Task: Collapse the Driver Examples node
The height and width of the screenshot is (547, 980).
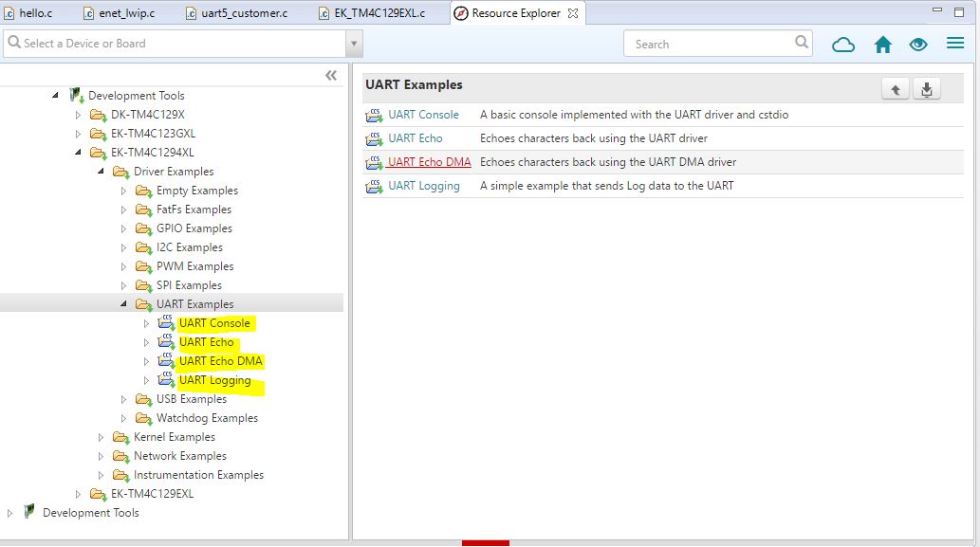Action: [101, 171]
